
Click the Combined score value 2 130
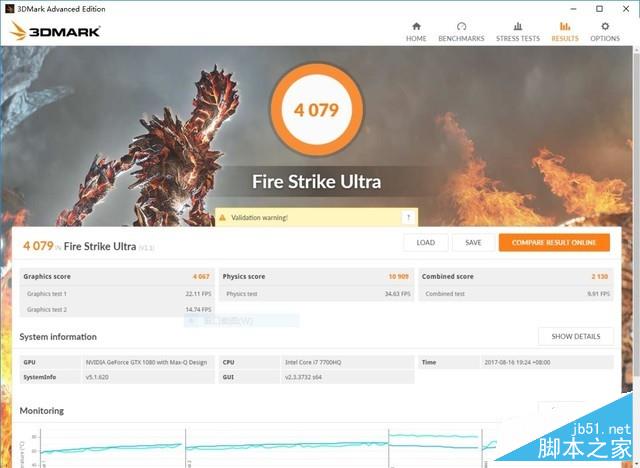pos(600,276)
